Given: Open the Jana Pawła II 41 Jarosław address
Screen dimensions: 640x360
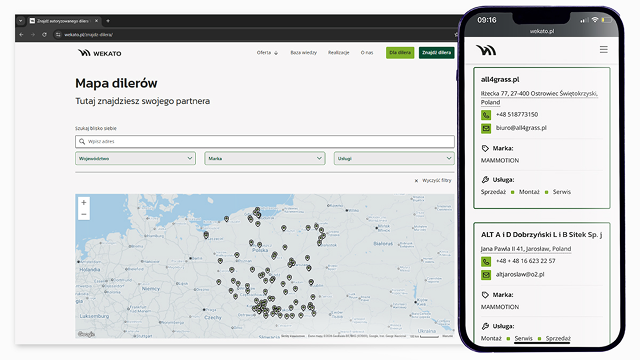Looking at the screenshot, I should pyautogui.click(x=526, y=249).
